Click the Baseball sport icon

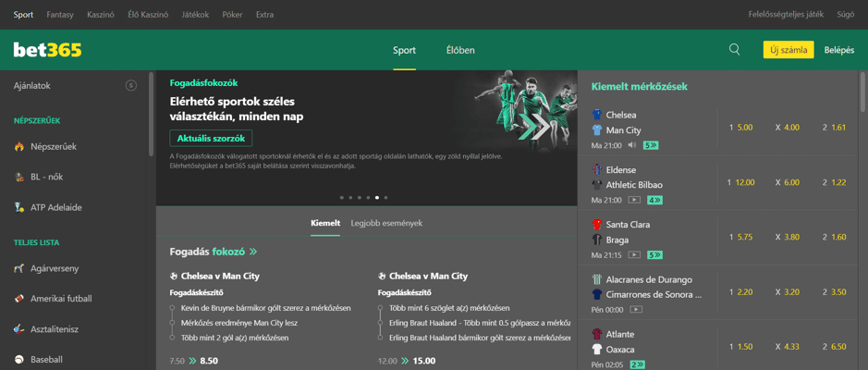point(19,359)
